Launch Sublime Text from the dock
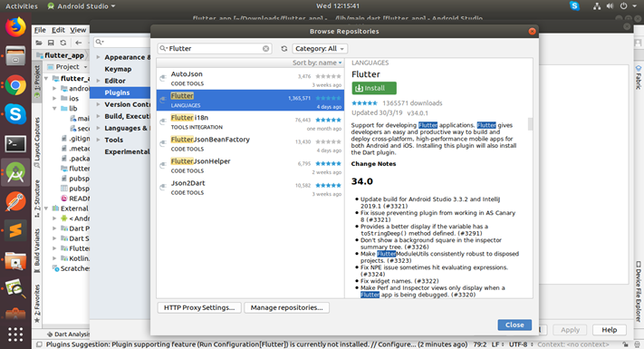Image resolution: width=644 pixels, height=349 pixels. (x=15, y=230)
